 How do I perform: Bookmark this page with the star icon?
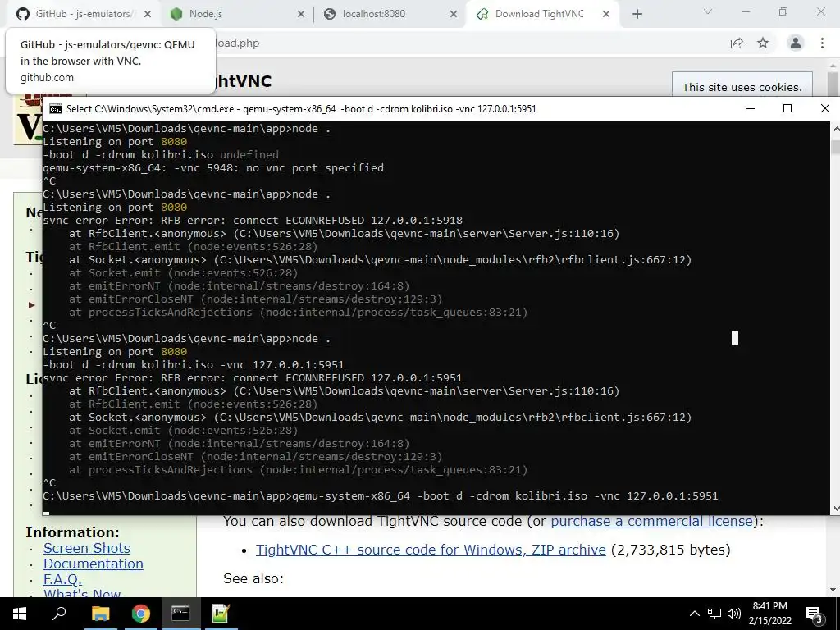point(763,43)
